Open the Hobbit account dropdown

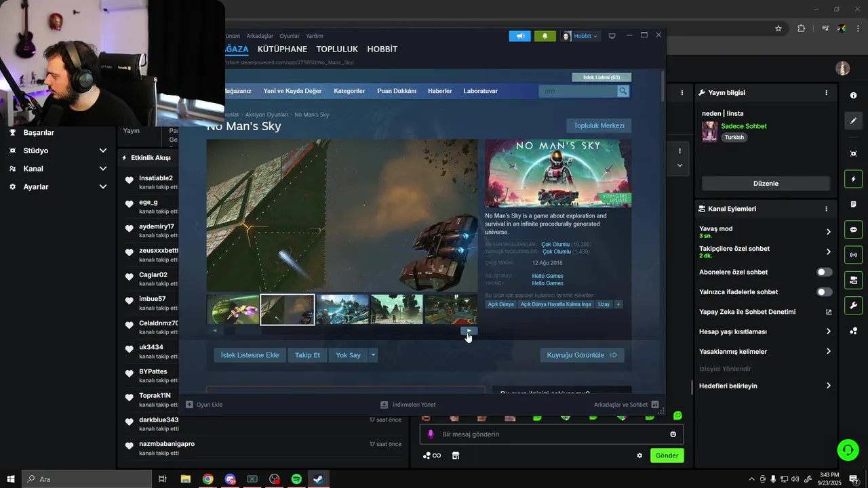[580, 36]
